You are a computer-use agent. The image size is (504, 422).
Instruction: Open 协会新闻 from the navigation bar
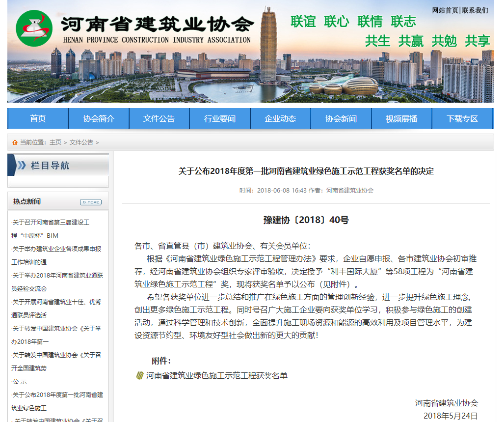(x=341, y=119)
